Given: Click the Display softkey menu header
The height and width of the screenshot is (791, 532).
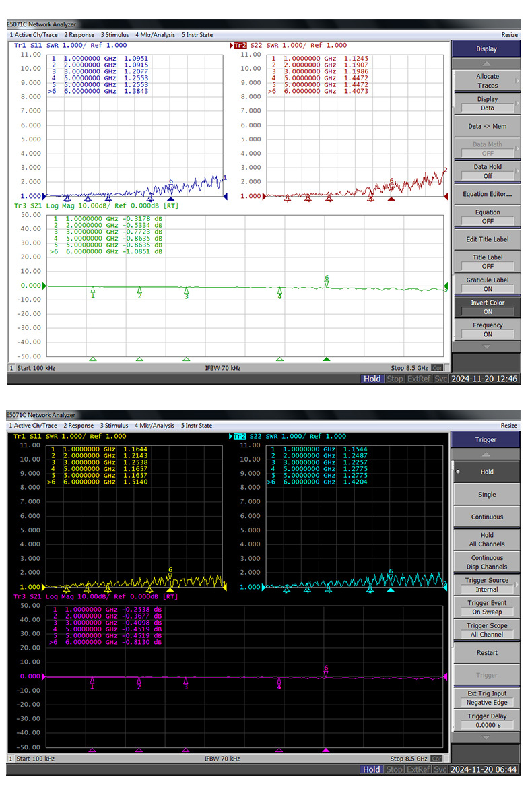Looking at the screenshot, I should [486, 49].
